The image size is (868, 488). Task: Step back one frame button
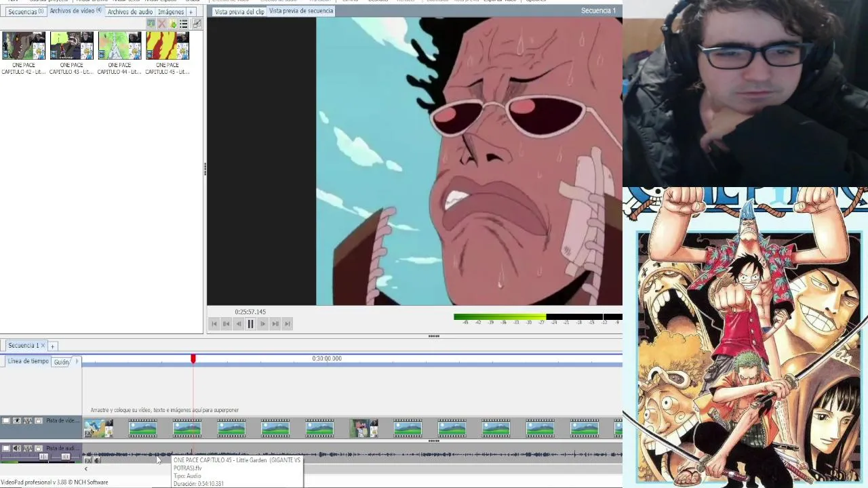[239, 324]
